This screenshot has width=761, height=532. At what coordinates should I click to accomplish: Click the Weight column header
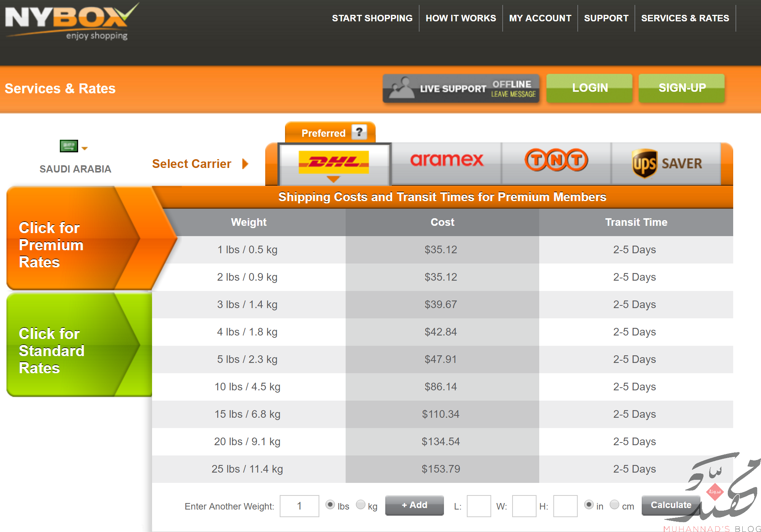coord(248,222)
